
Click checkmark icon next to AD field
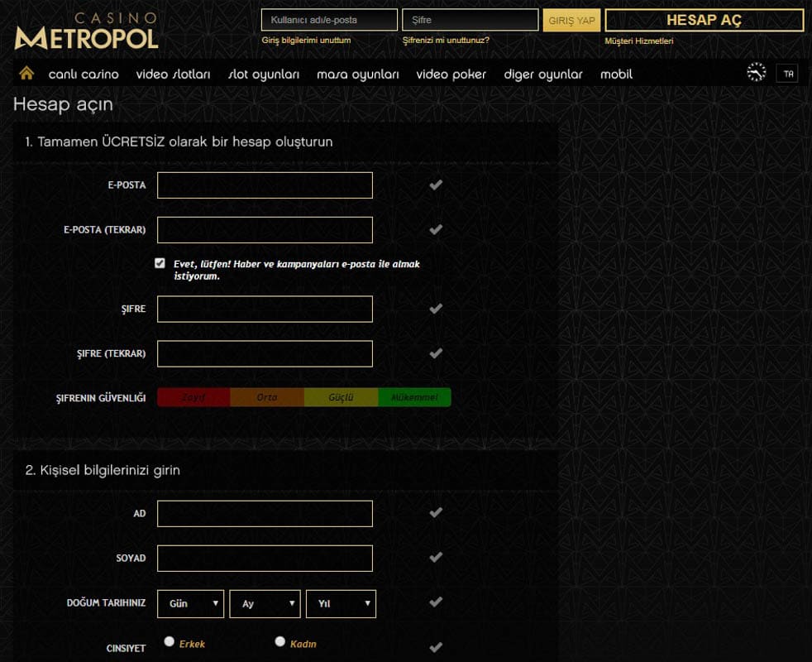coord(436,513)
